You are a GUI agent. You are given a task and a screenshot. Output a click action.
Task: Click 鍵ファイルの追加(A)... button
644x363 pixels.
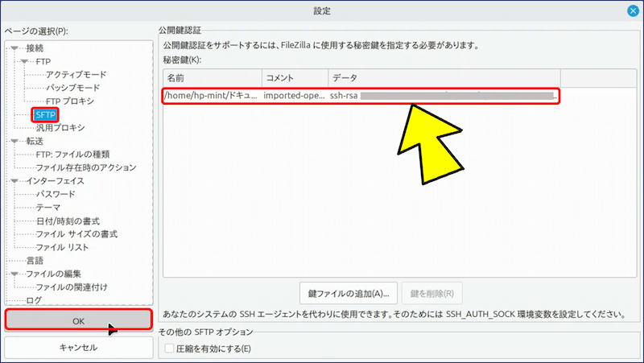click(349, 293)
